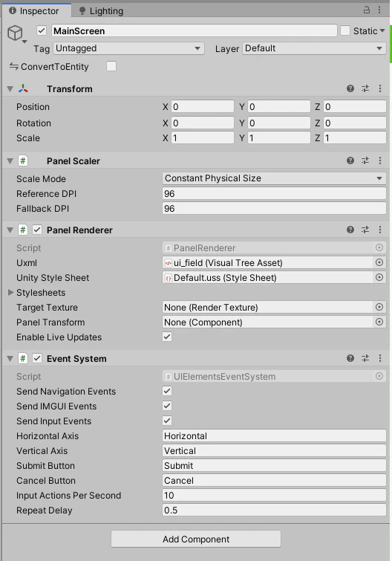The height and width of the screenshot is (561, 392).
Task: Click the Panel Renderer script icon
Action: click(23, 230)
